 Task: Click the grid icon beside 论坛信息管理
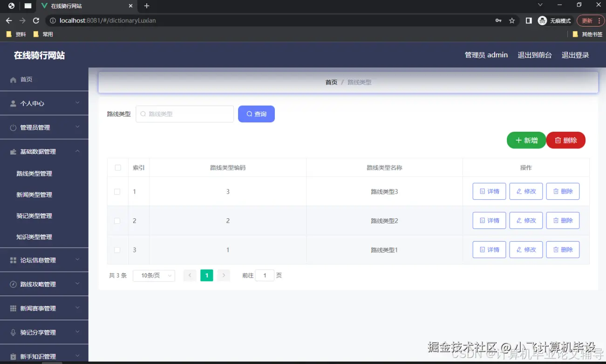[13, 260]
